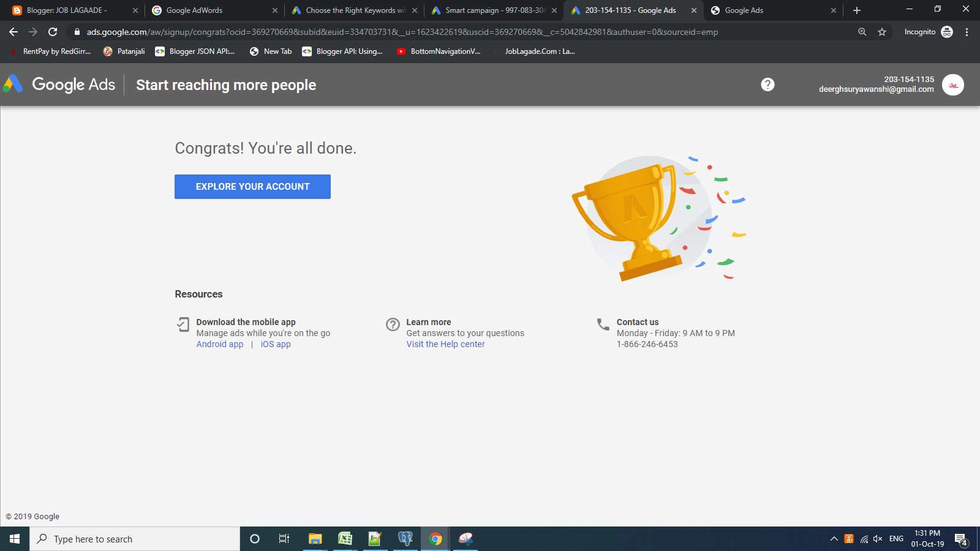The width and height of the screenshot is (980, 551).
Task: Close the Google AdWords tab
Action: click(275, 10)
